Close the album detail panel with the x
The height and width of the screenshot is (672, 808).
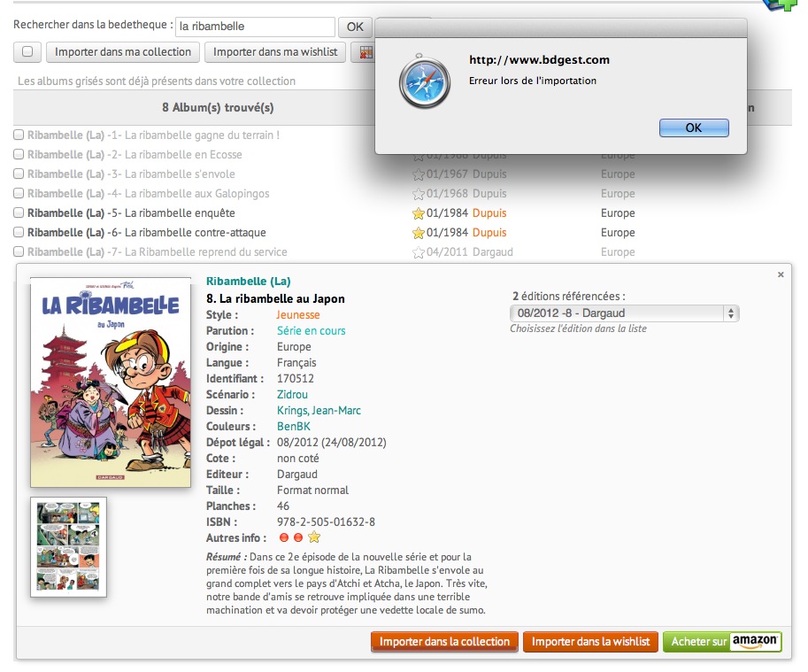click(x=781, y=275)
